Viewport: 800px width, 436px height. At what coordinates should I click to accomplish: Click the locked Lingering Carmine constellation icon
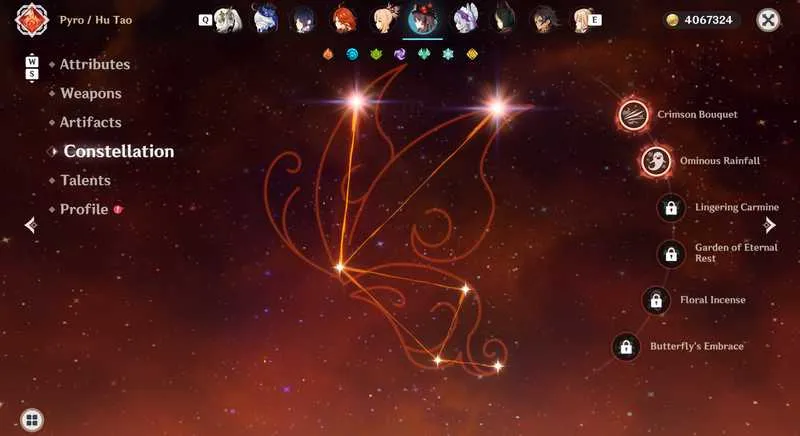(x=671, y=208)
